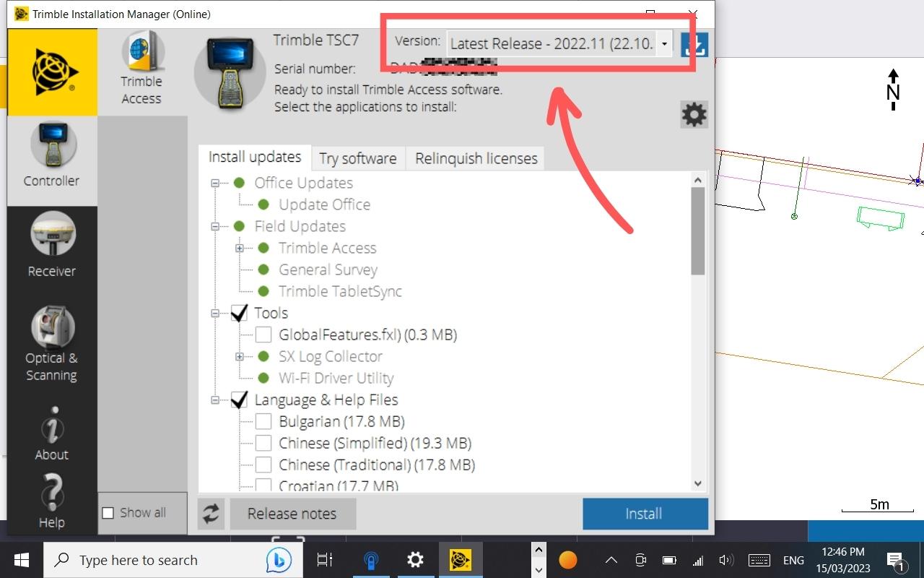Select Receiver in the left sidebar
Image resolution: width=924 pixels, height=578 pixels.
click(x=52, y=246)
